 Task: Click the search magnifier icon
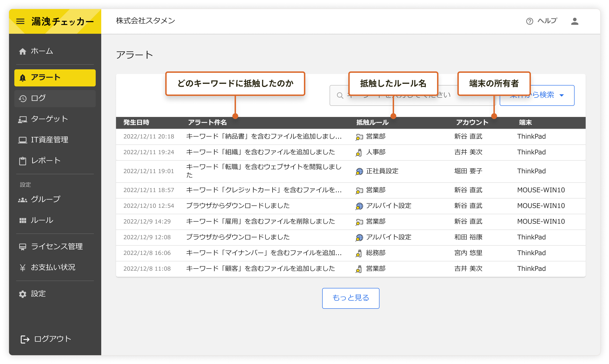340,95
